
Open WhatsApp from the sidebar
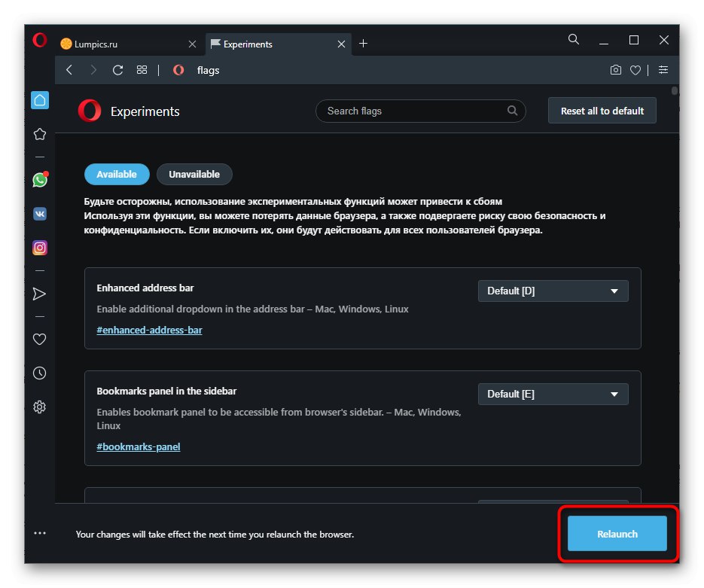[x=40, y=180]
